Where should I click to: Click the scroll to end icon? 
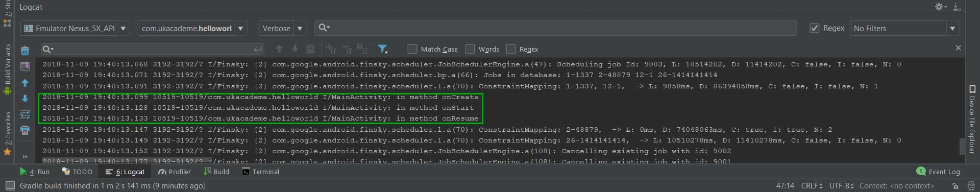pos(24,66)
